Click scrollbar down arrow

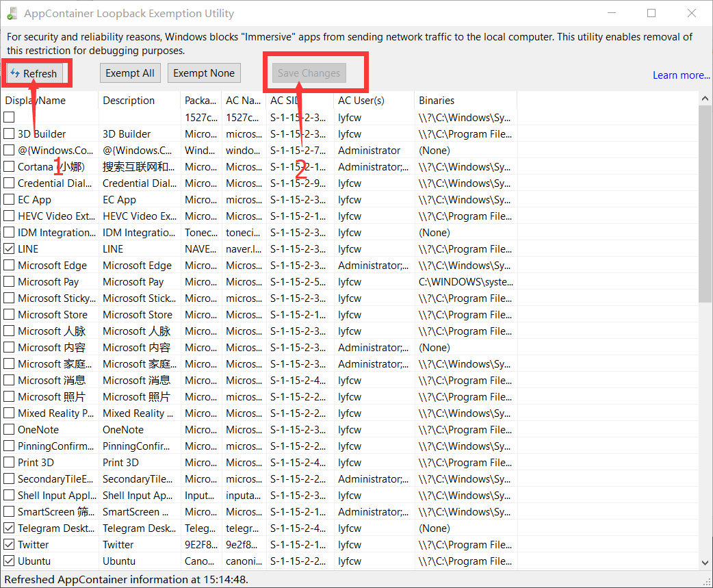[705, 563]
